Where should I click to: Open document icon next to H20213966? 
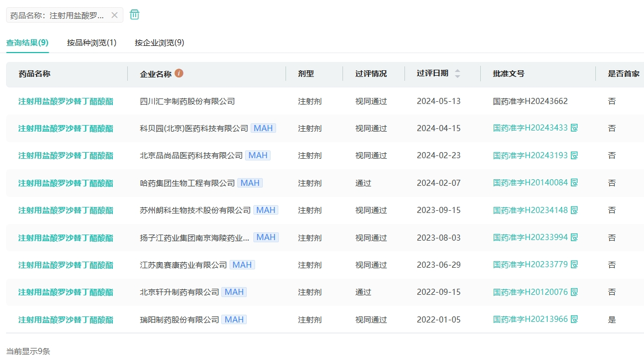[574, 319]
